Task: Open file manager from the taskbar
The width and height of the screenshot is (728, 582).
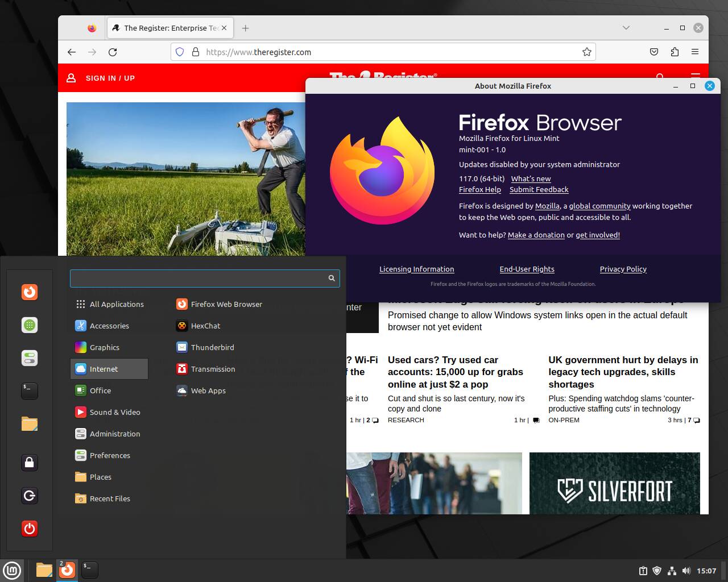Action: [44, 570]
